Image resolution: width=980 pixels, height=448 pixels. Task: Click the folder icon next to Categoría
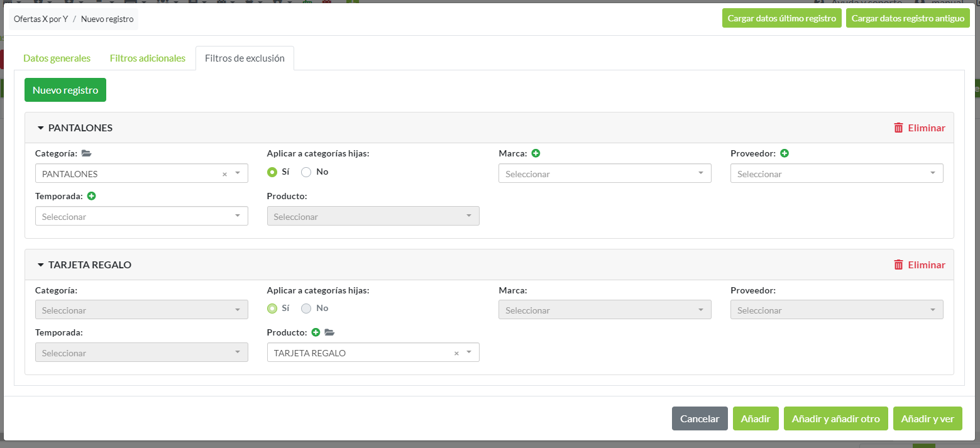click(x=87, y=153)
